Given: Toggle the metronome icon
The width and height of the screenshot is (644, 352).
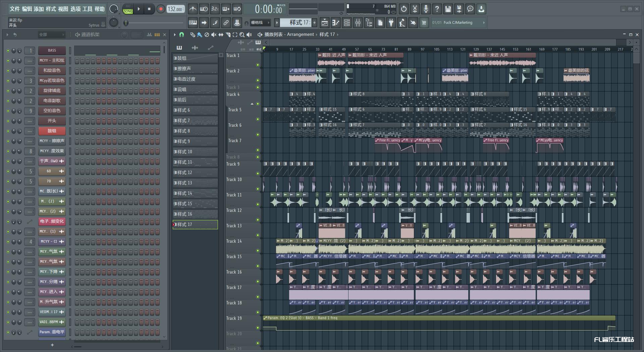Looking at the screenshot, I should pos(193,9).
